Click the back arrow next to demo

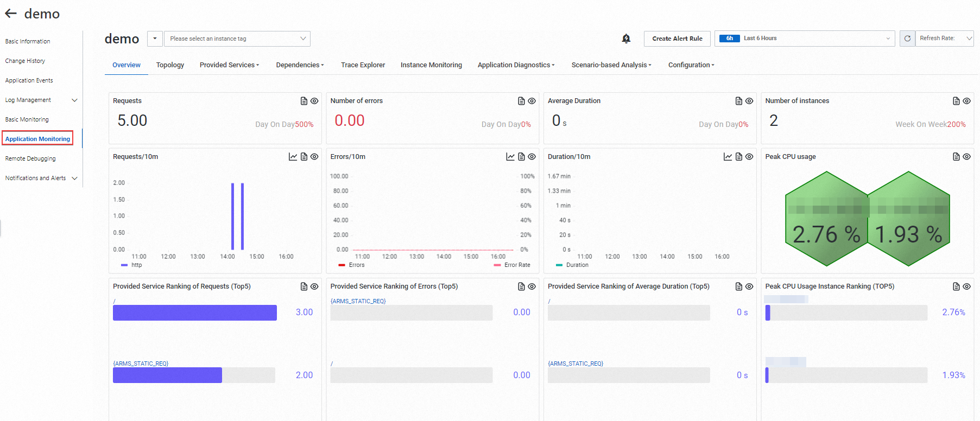(x=11, y=14)
